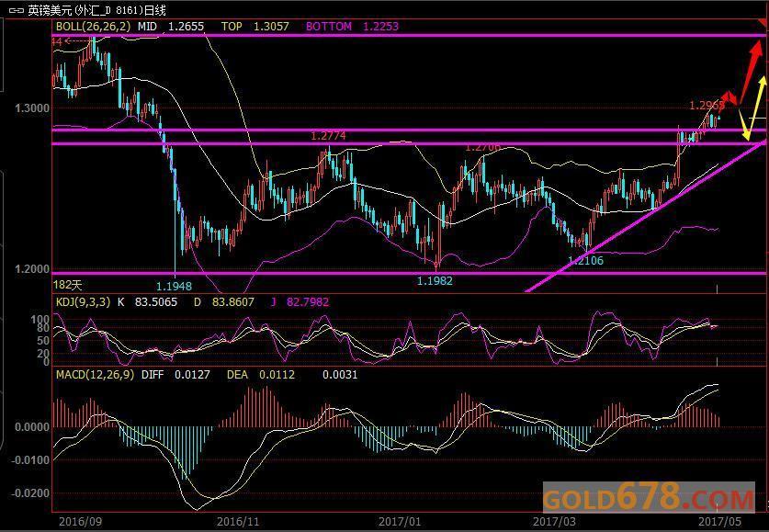Open the MACD(12,26,9) indicator label

pyautogui.click(x=95, y=375)
